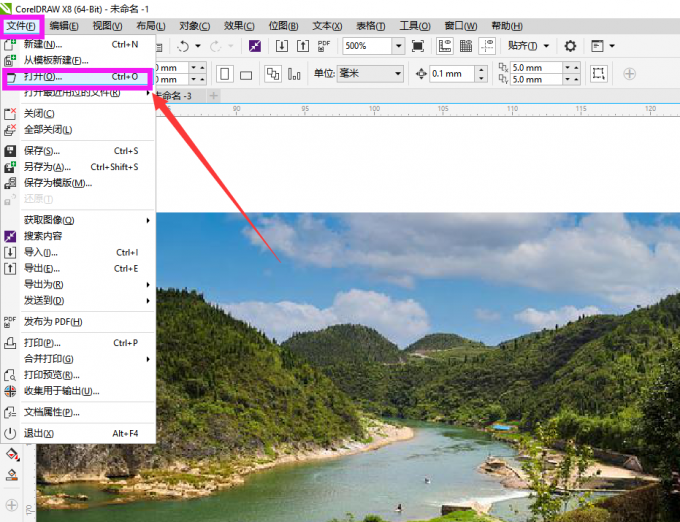The image size is (680, 522).
Task: Open the 效果(C) menu in menu bar
Action: tap(240, 26)
